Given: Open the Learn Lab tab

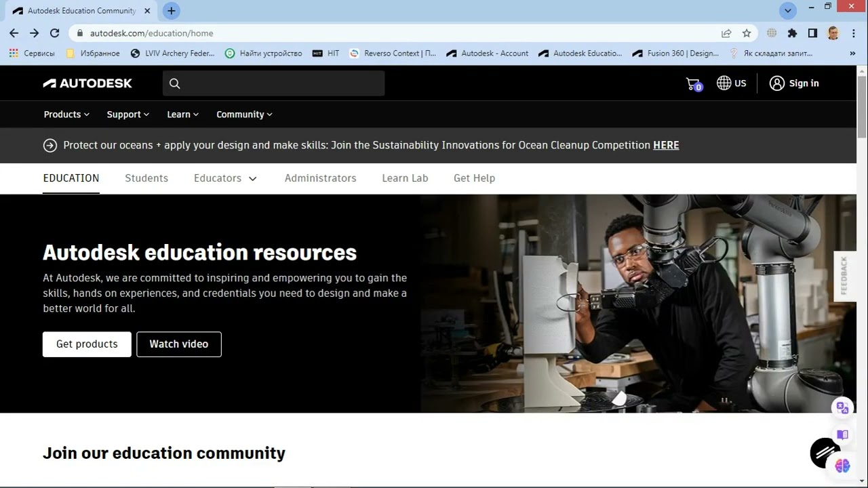Looking at the screenshot, I should (405, 178).
